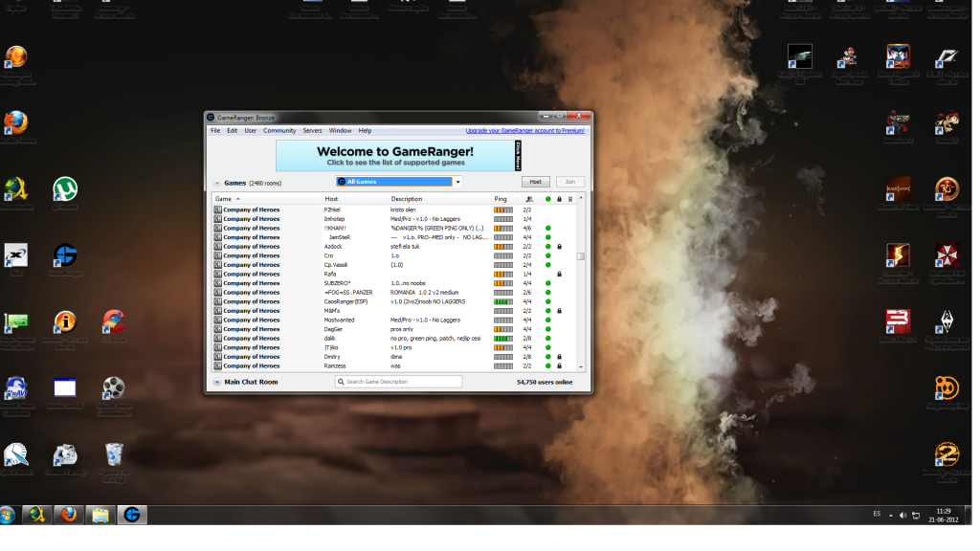Select the room hosted by CaosRanger(ESP)
The width and height of the screenshot is (980, 551).
(393, 301)
